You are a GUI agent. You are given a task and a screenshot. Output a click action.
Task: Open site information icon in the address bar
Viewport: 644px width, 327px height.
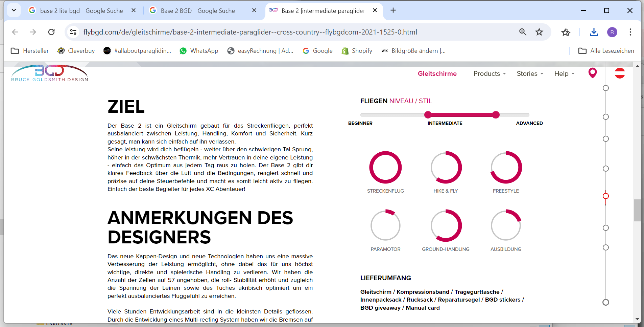click(x=73, y=32)
